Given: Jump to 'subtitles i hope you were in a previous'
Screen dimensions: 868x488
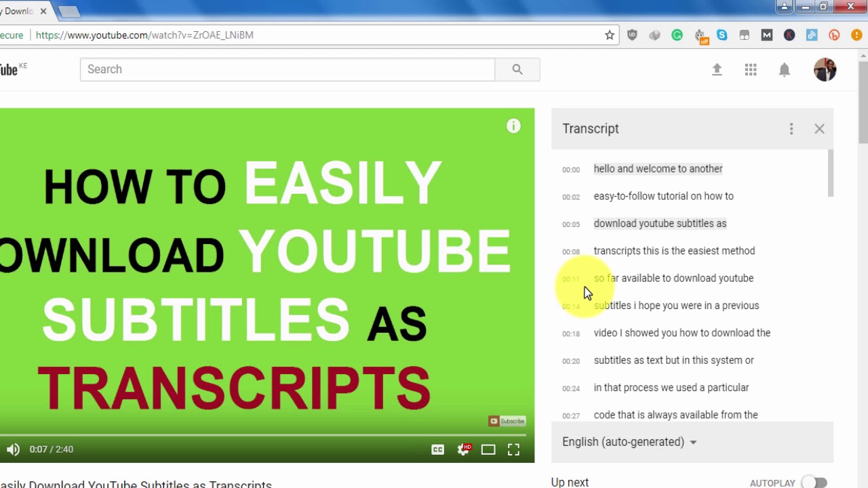Looking at the screenshot, I should (x=677, y=306).
